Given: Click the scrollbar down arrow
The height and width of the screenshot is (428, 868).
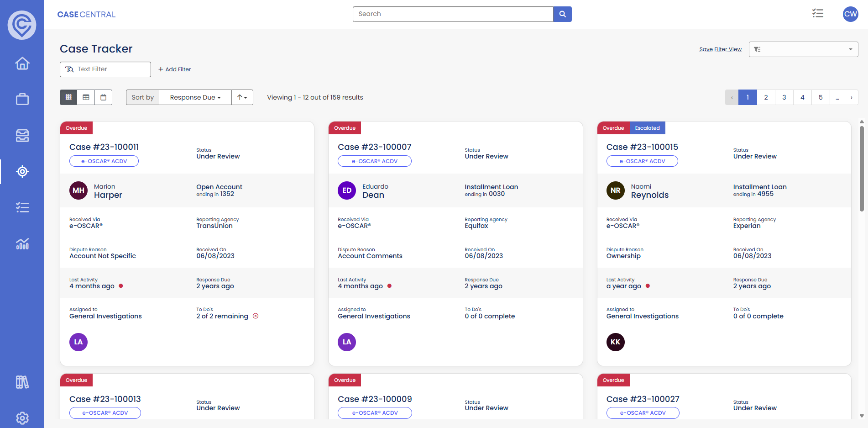Looking at the screenshot, I should pos(862,416).
